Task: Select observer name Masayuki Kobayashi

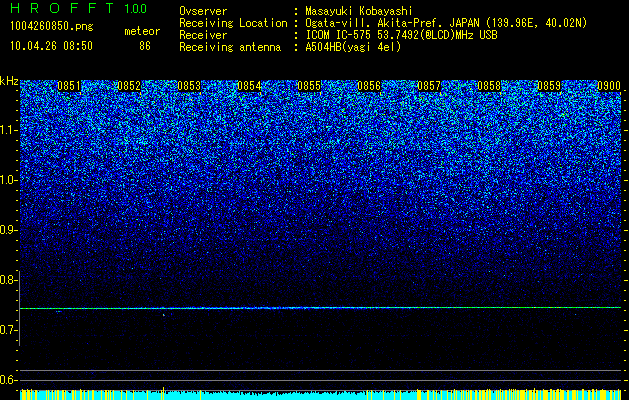Action: coord(359,11)
